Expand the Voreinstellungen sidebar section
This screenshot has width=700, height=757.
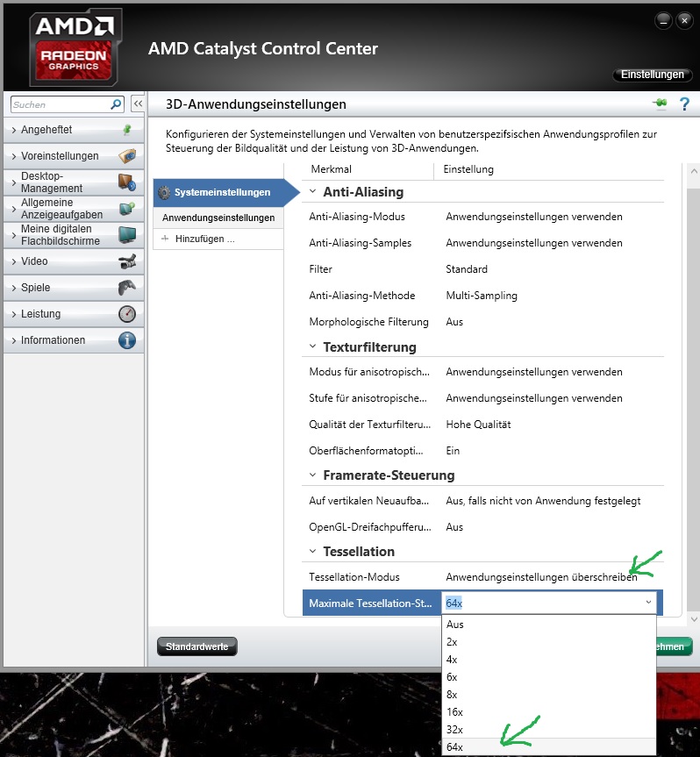13,156
